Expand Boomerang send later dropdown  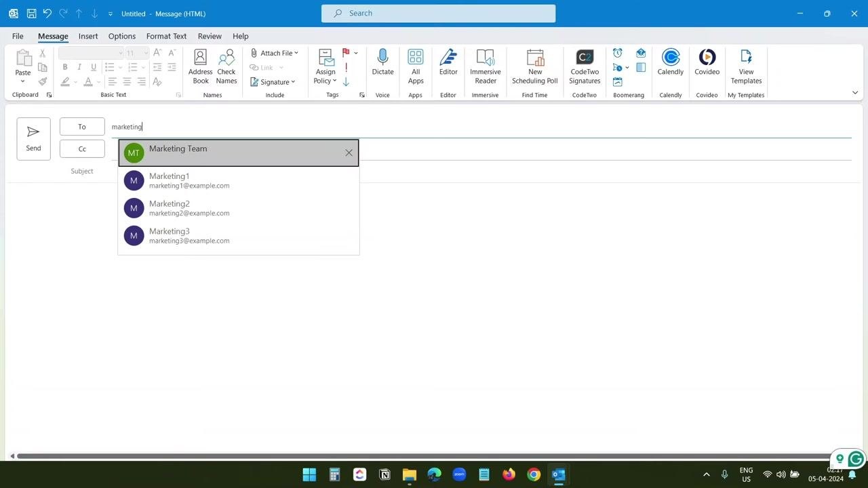point(627,68)
